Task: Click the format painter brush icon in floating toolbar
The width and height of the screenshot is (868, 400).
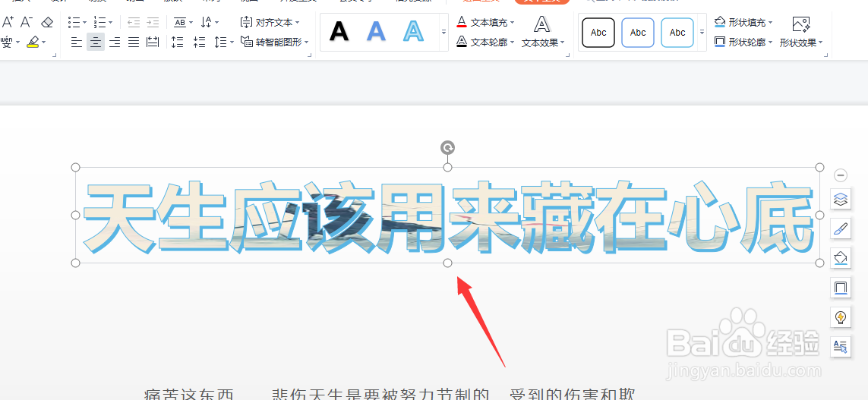Action: click(x=841, y=228)
